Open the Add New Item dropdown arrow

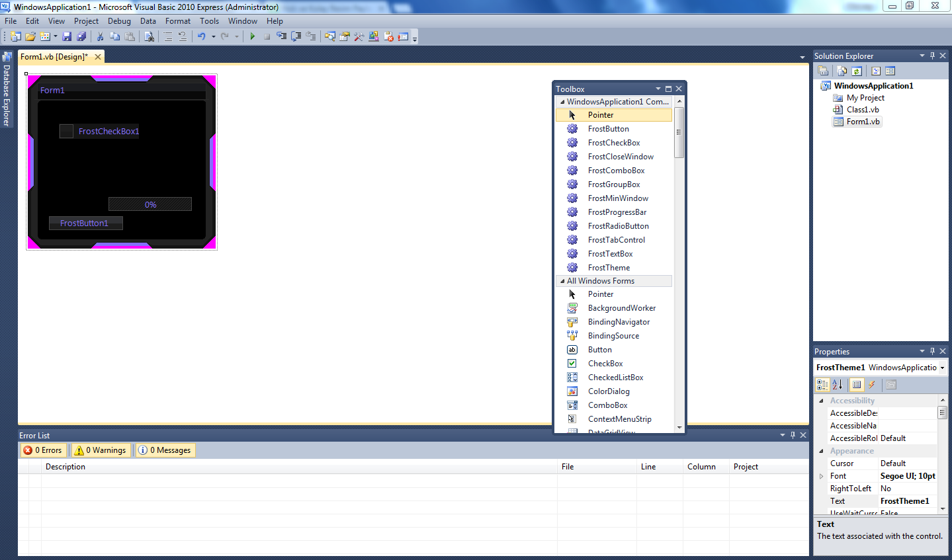coord(55,37)
